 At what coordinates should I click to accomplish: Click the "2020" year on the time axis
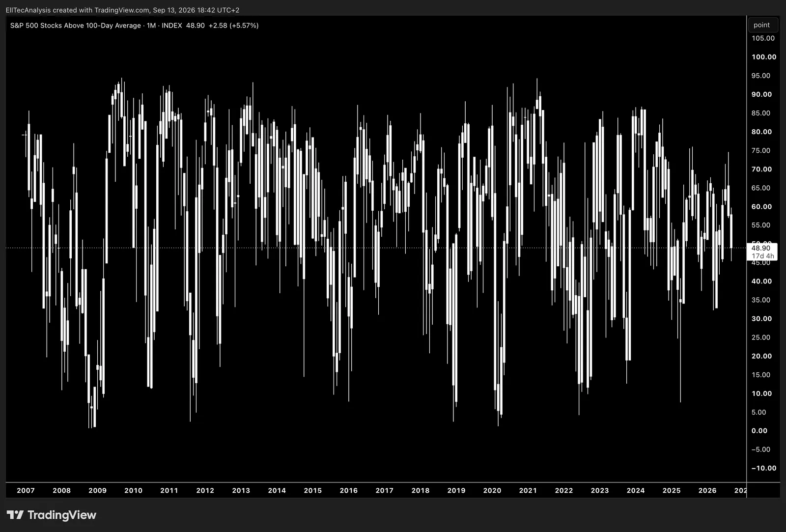point(492,490)
